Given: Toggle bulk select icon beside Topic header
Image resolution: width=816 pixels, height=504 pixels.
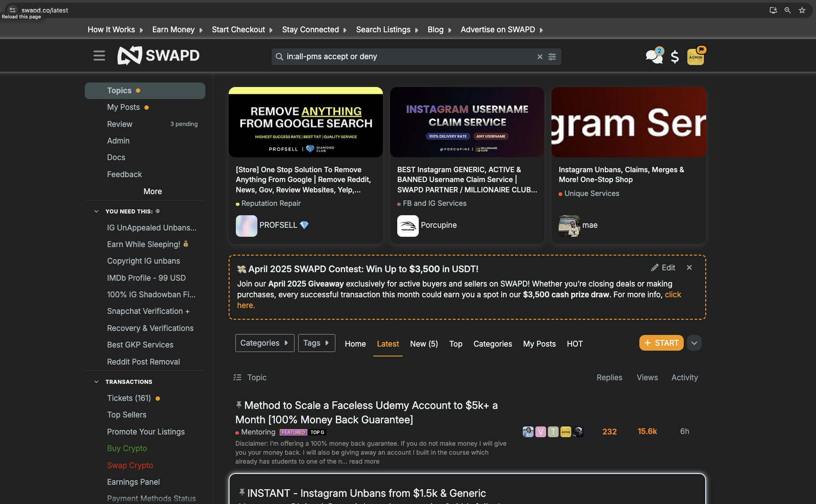Looking at the screenshot, I should tap(237, 378).
